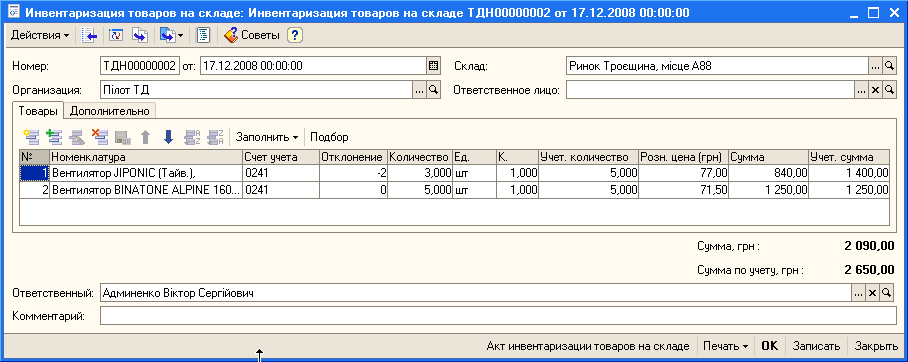The height and width of the screenshot is (362, 908).
Task: Click the Номенклатура column header
Action: (x=146, y=157)
